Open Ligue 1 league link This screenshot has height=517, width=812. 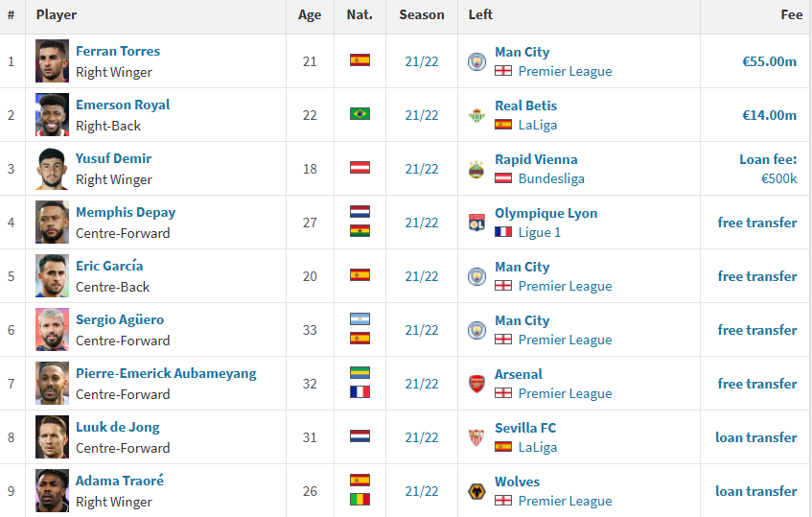point(539,232)
